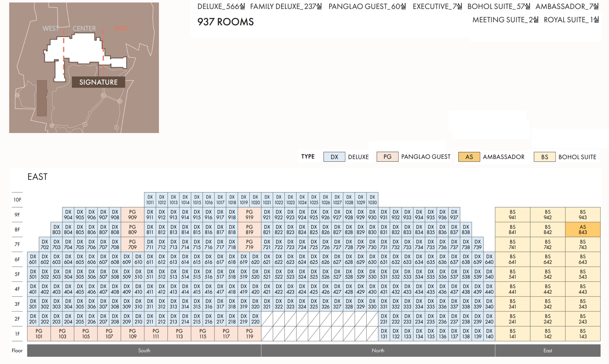
Task: Click the South section bar
Action: (x=144, y=351)
